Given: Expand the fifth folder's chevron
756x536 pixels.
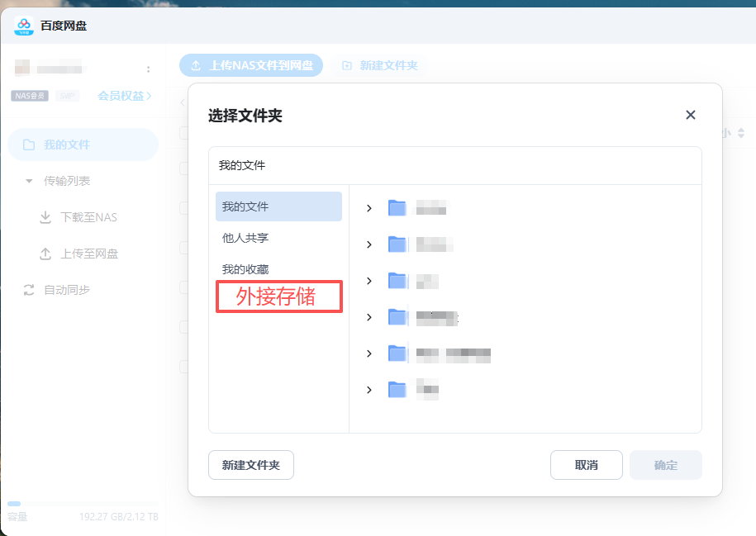Looking at the screenshot, I should 368,353.
